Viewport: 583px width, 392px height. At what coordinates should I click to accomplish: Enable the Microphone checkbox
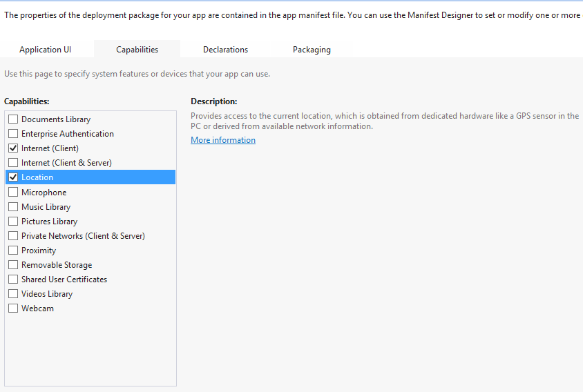coord(13,192)
